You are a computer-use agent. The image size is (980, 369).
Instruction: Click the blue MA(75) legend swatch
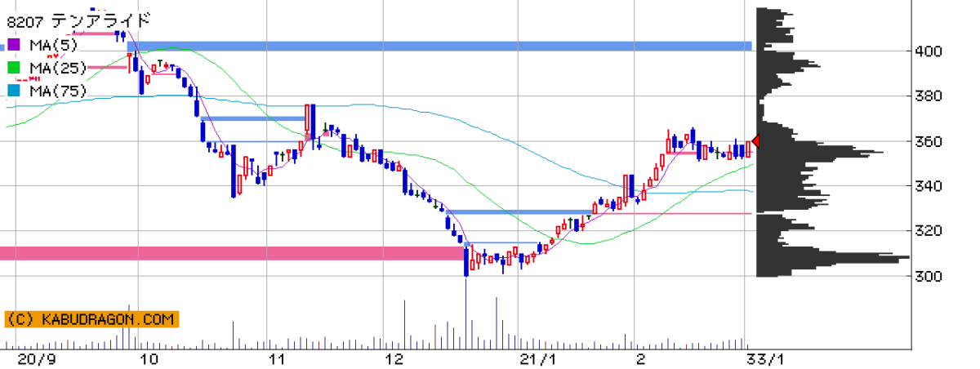[14, 90]
